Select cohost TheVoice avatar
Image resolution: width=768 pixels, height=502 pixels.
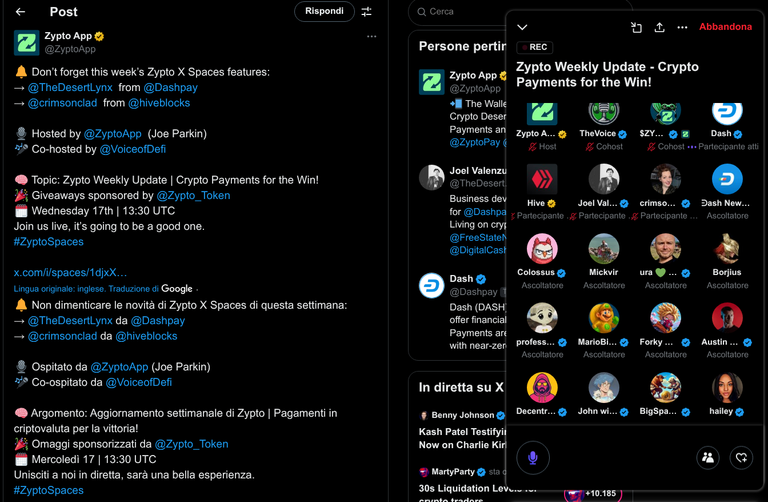[603, 112]
